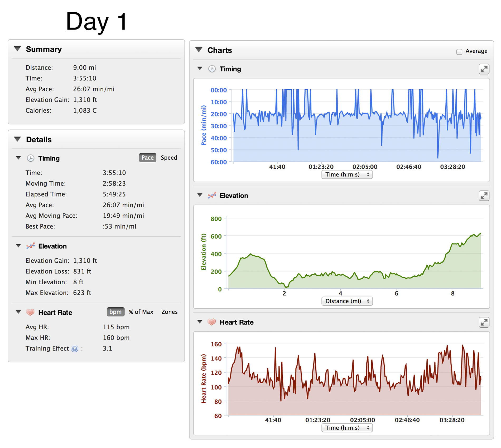501x448 pixels.
Task: Collapse the Summary panel
Action: (17, 49)
